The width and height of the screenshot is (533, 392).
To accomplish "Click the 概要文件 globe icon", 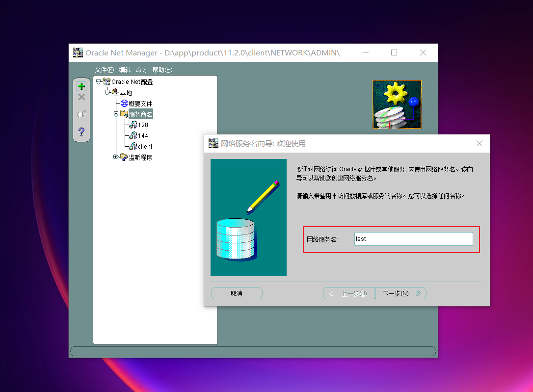I will click(124, 103).
